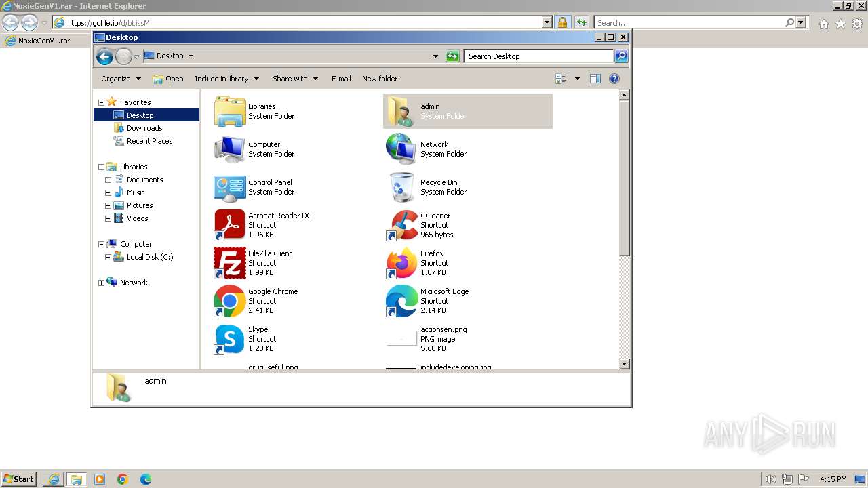This screenshot has height=488, width=868.
Task: Select the admin folder icon
Action: coord(402,110)
